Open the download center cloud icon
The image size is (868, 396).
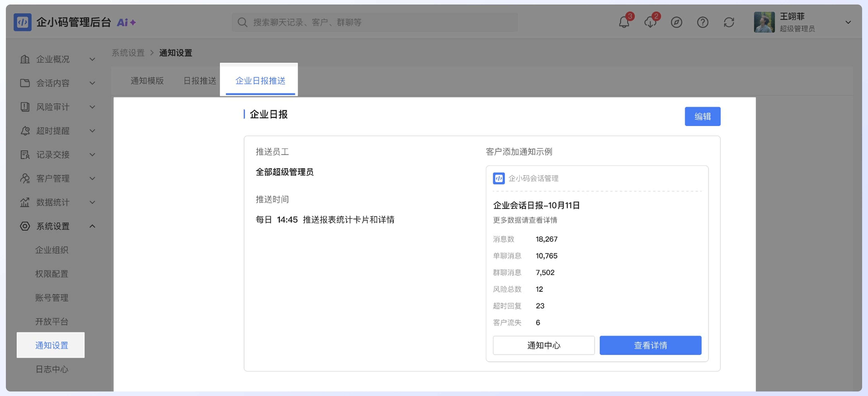pyautogui.click(x=650, y=23)
